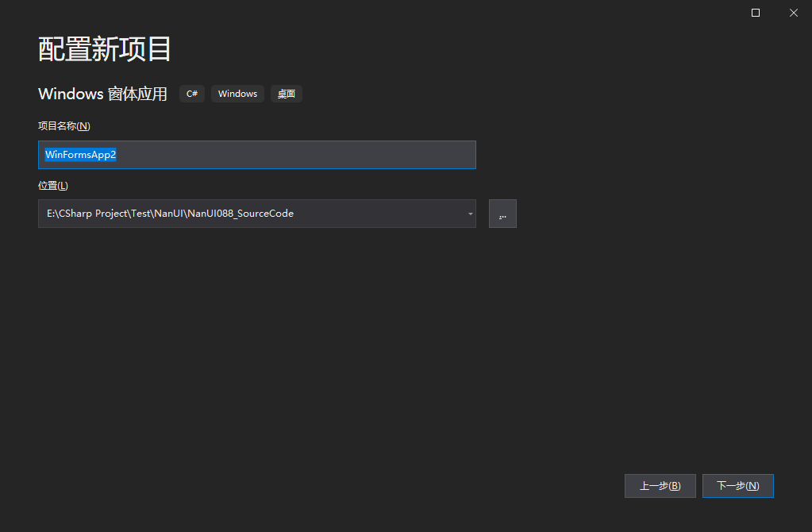Screen dimensions: 812x532
Task: Click the browse "..." button
Action: (x=502, y=213)
